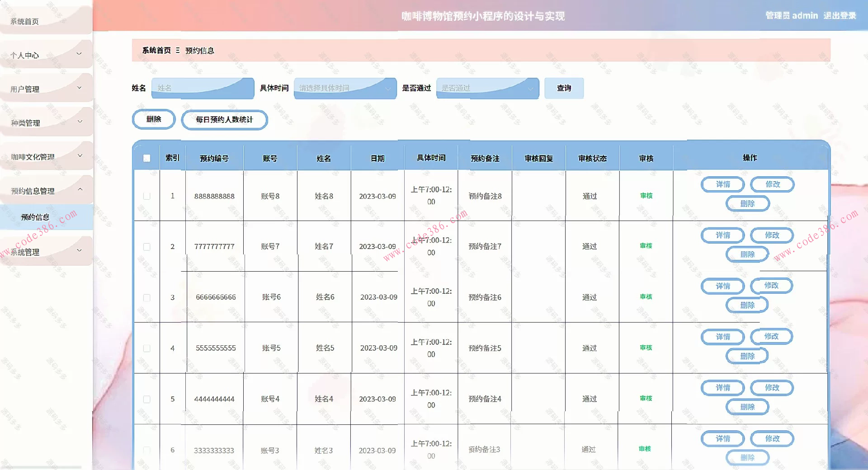Viewport: 868px width, 470px height.
Task: Select the checkbox for row 3
Action: [146, 298]
